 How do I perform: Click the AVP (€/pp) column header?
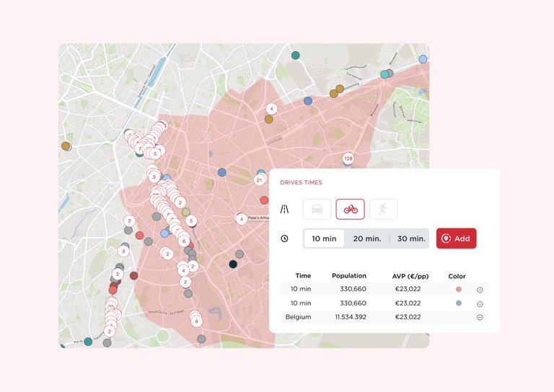(410, 276)
